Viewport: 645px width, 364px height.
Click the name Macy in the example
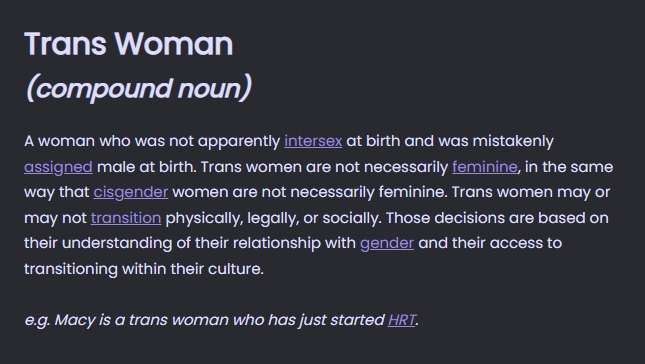tap(75, 320)
